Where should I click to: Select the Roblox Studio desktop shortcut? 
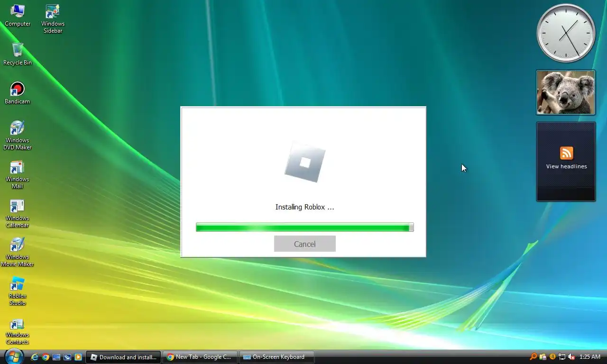pos(17,291)
